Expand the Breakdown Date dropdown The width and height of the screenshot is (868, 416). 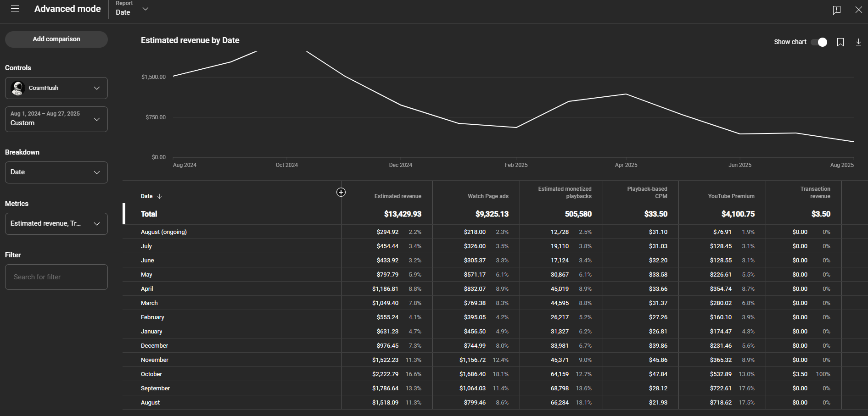click(56, 172)
